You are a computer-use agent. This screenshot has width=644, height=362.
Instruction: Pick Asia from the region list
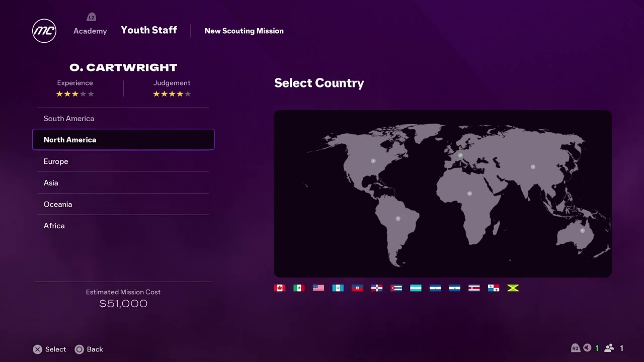point(123,183)
